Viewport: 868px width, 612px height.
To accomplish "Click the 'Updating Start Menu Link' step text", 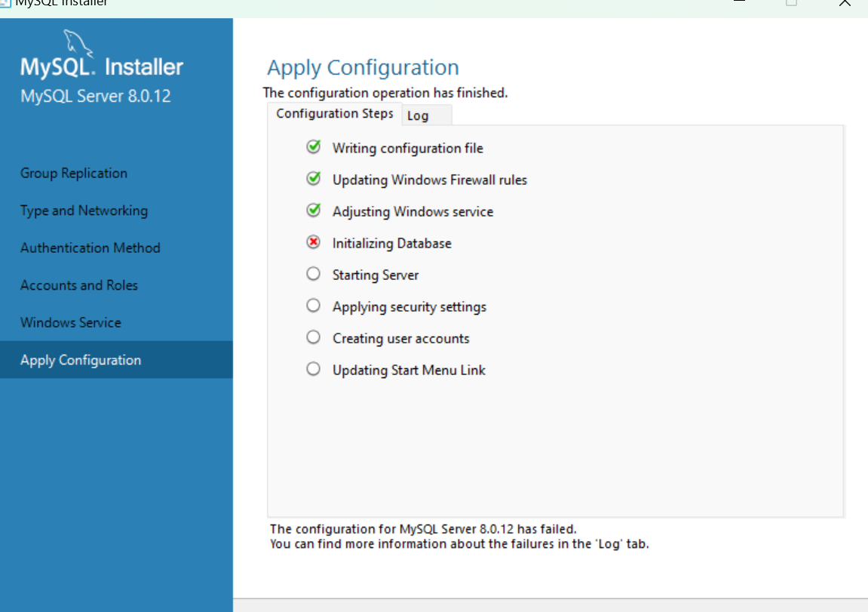I will (409, 370).
